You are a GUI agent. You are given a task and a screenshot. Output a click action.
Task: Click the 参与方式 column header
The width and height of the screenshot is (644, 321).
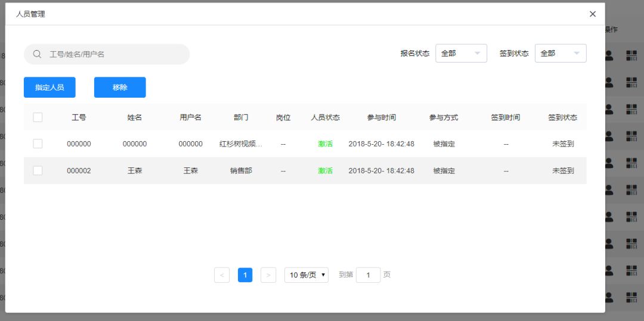point(444,117)
